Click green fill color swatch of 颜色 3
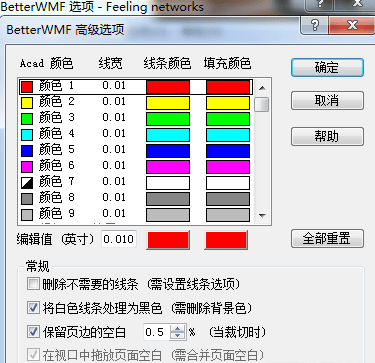This screenshot has width=375, height=363. (x=228, y=119)
